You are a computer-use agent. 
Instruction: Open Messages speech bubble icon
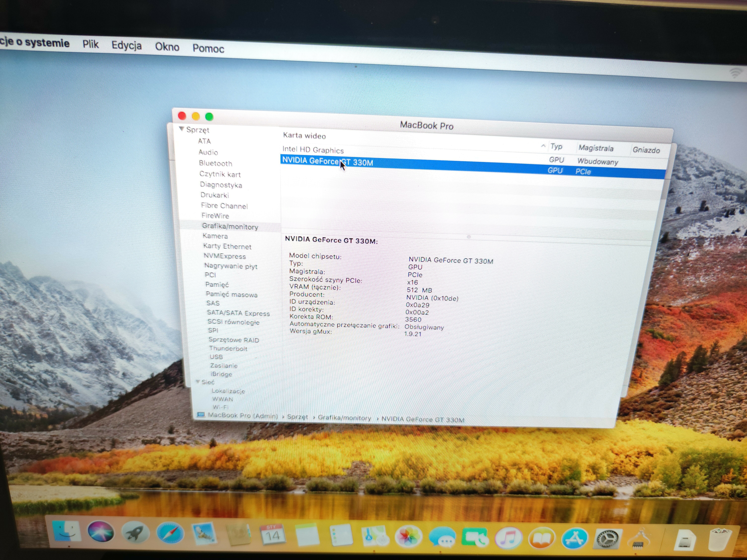442,537
